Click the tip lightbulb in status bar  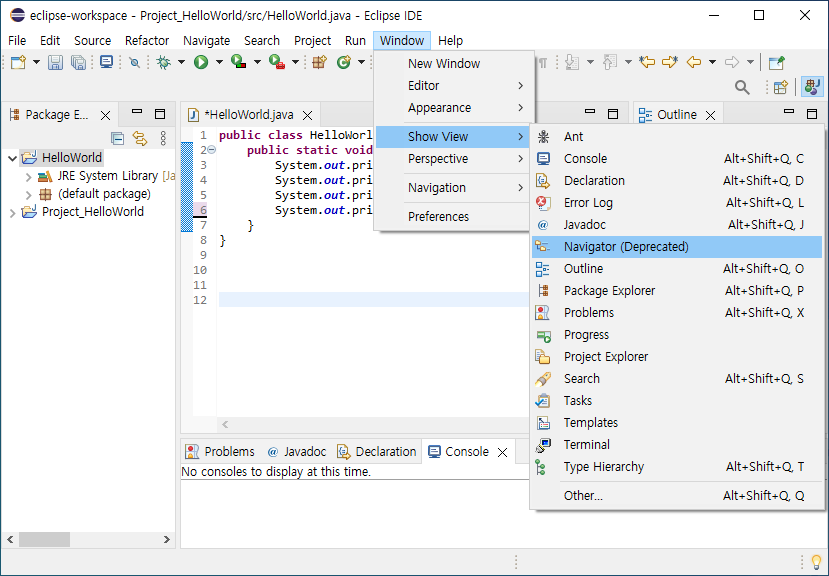click(816, 561)
